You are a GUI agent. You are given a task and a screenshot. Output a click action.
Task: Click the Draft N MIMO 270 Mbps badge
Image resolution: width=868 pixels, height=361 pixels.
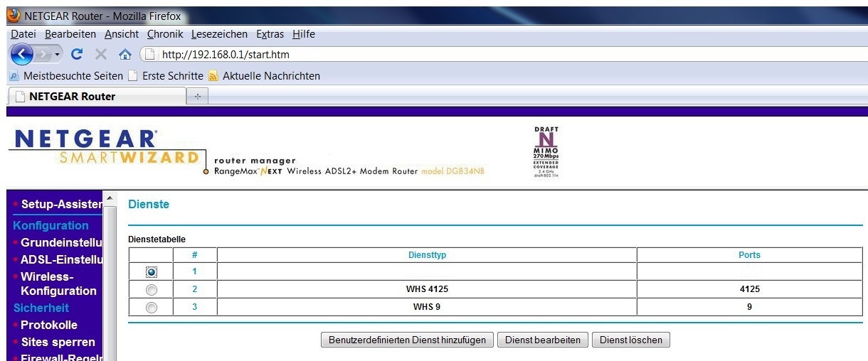(546, 151)
